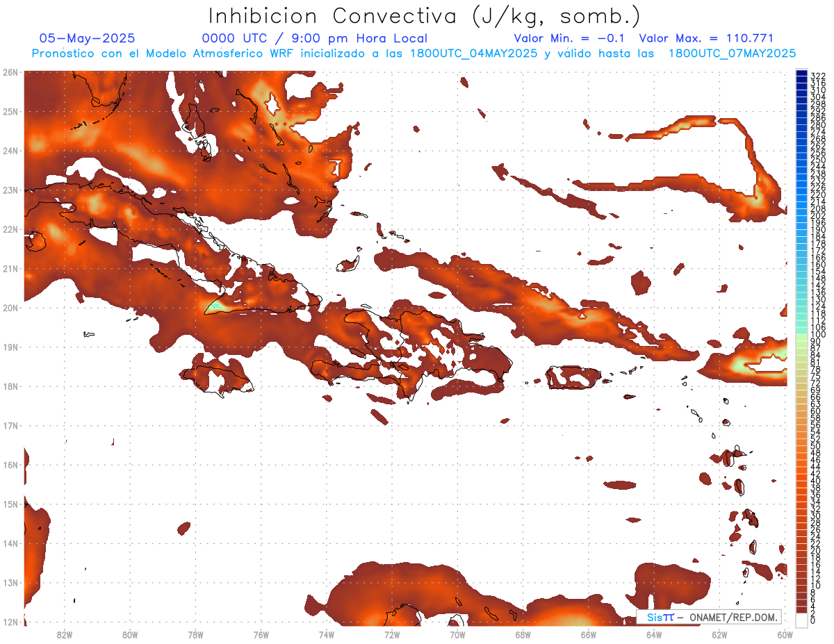834x644 pixels.
Task: Click the colorbar value '10'
Action: coord(816,585)
